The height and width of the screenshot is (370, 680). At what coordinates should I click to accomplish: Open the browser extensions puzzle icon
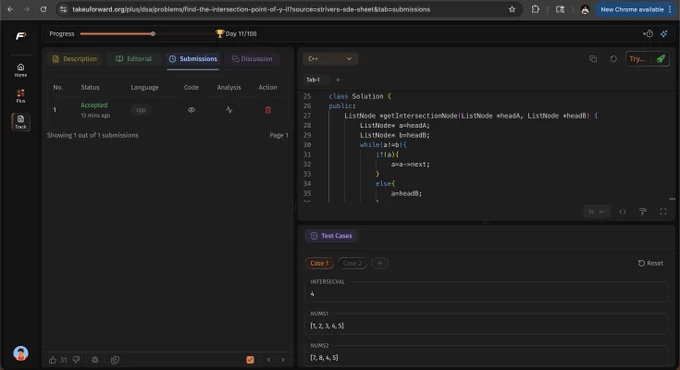point(536,9)
